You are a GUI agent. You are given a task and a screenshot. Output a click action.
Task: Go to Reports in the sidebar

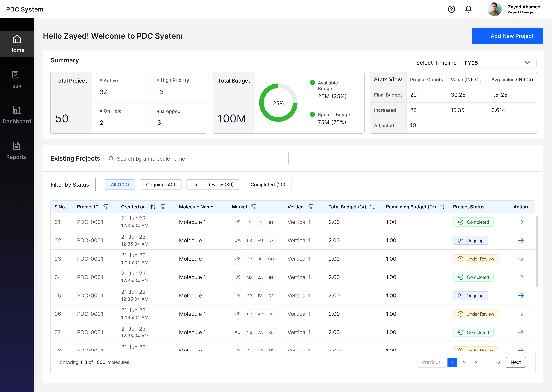tap(16, 151)
